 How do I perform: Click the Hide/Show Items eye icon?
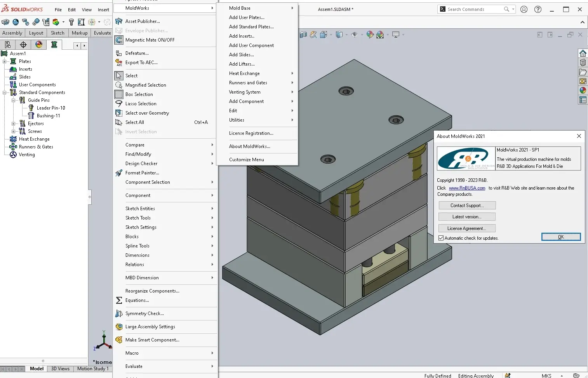(355, 35)
